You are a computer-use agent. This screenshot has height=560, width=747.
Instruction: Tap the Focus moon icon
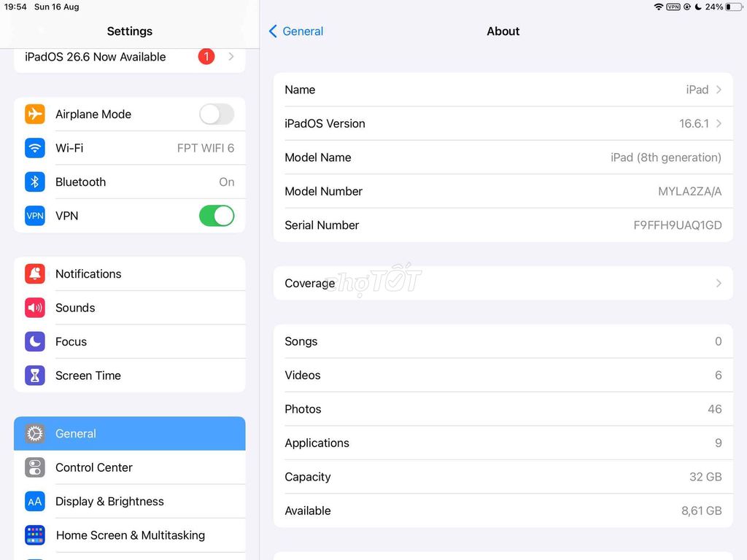pos(35,341)
